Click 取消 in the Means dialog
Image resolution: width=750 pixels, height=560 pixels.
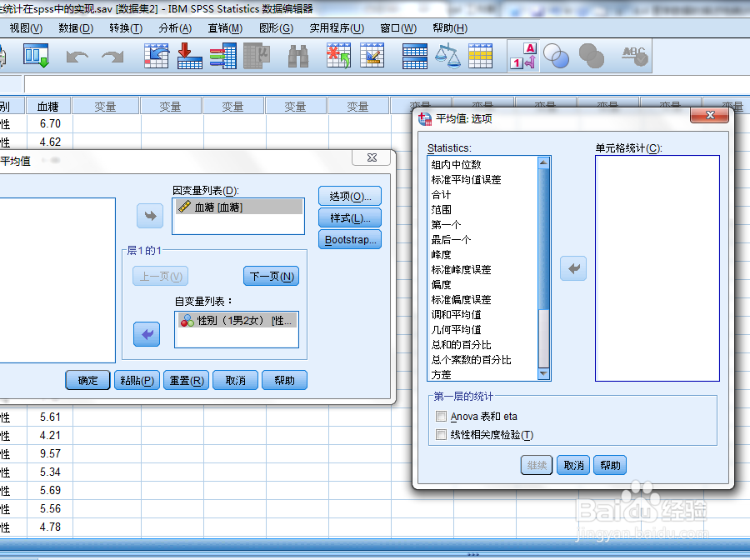pos(235,381)
